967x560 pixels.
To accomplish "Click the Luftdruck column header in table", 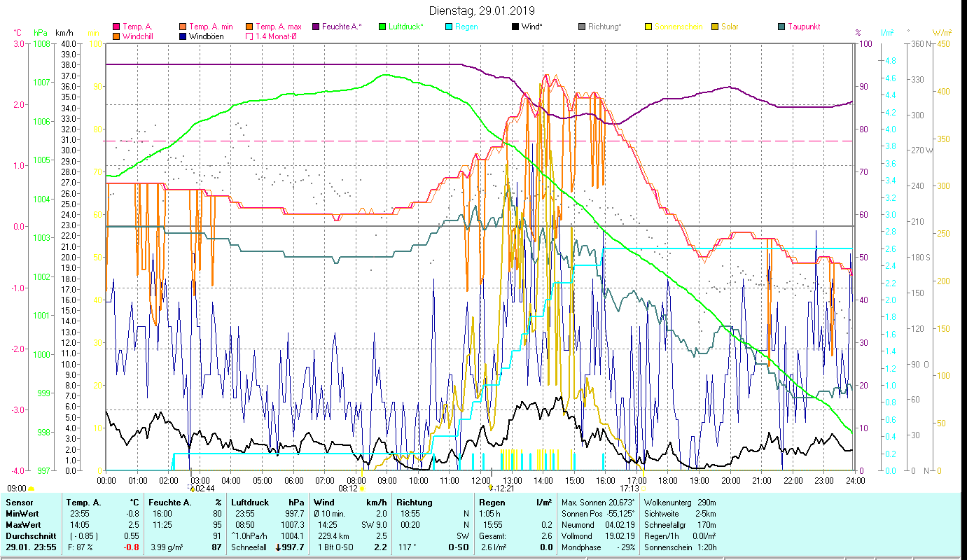I will click(250, 503).
